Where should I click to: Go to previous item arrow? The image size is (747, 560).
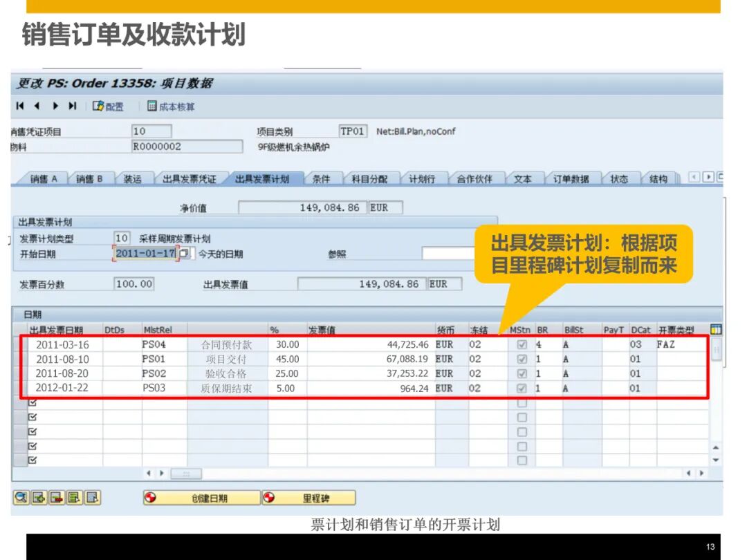coord(37,106)
